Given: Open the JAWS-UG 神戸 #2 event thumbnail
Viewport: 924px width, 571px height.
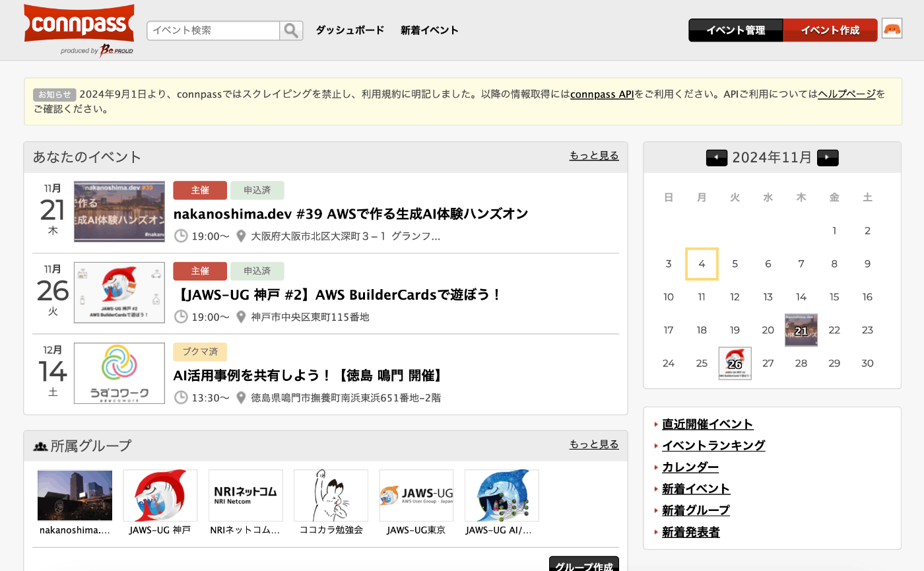Looking at the screenshot, I should click(x=119, y=292).
